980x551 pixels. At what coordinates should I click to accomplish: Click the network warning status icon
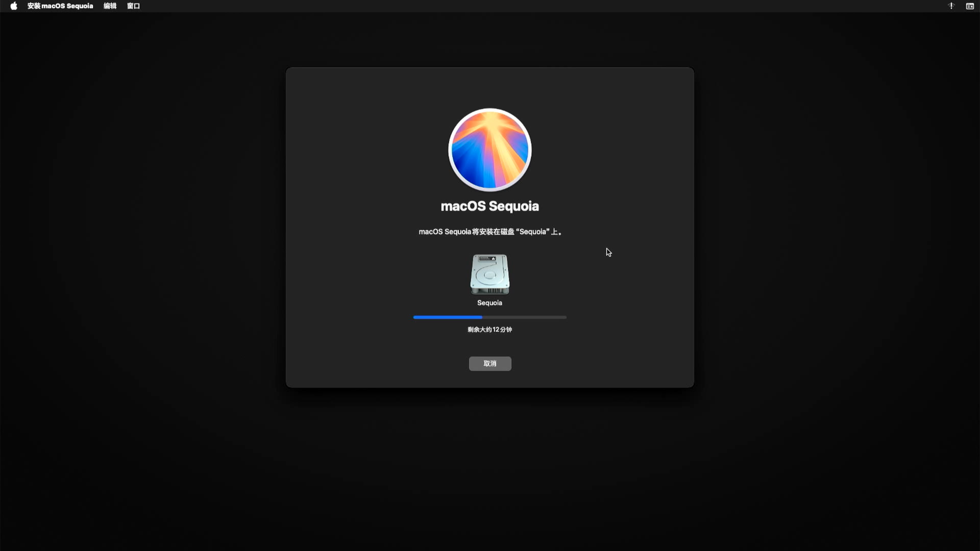click(951, 6)
